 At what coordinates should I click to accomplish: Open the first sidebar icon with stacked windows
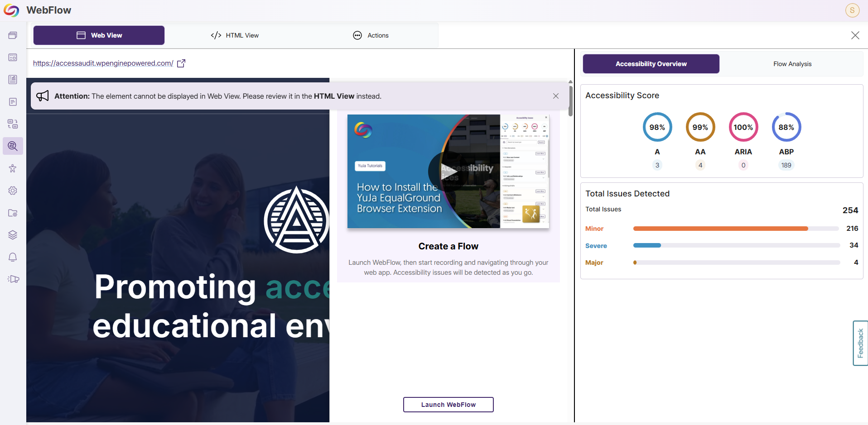[13, 35]
